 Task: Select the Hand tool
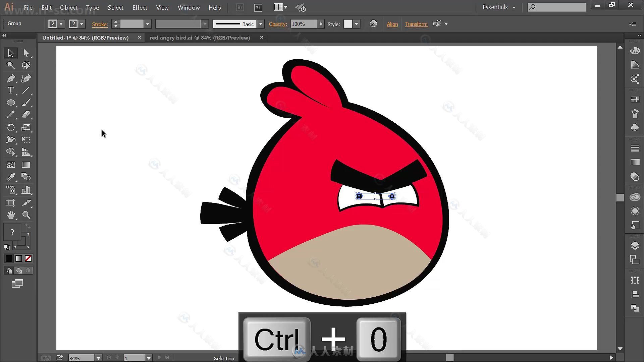[11, 215]
